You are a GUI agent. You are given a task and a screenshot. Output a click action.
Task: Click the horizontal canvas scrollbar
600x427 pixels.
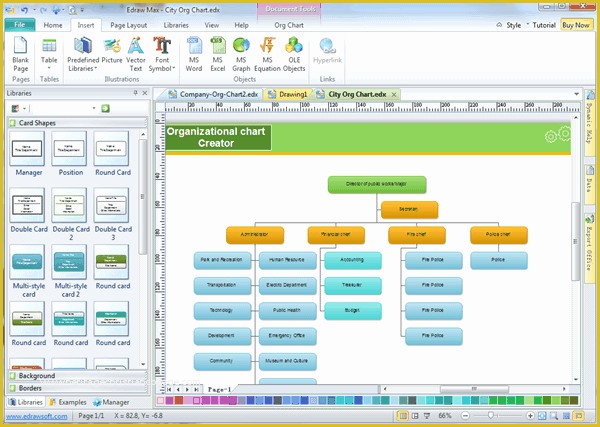(474, 389)
